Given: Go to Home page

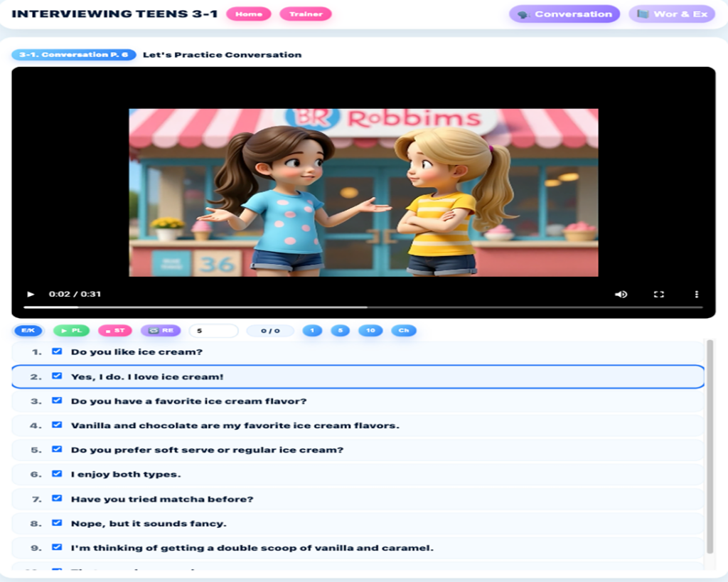Looking at the screenshot, I should click(x=248, y=14).
